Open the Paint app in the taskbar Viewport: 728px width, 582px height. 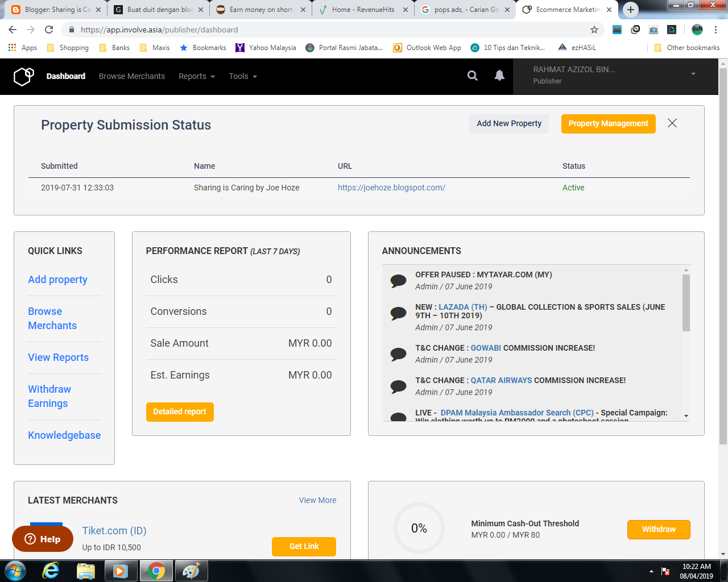pos(191,571)
